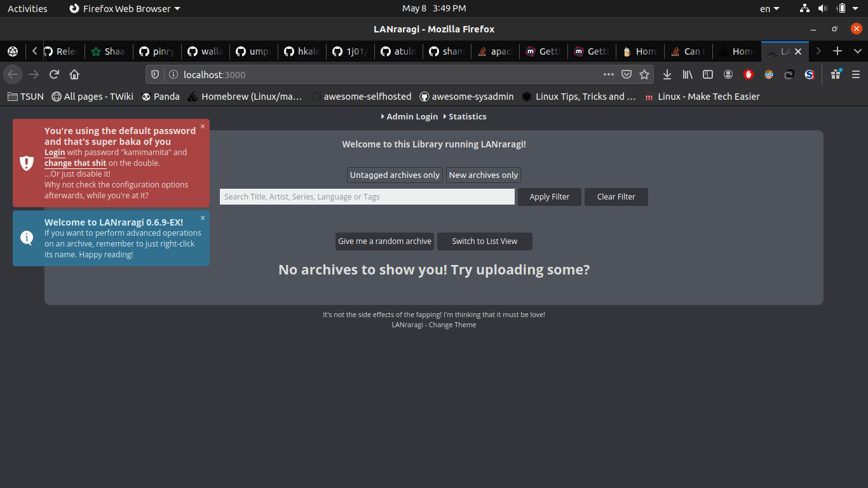The width and height of the screenshot is (868, 488).
Task: Open the Firefox account icon
Action: click(728, 74)
